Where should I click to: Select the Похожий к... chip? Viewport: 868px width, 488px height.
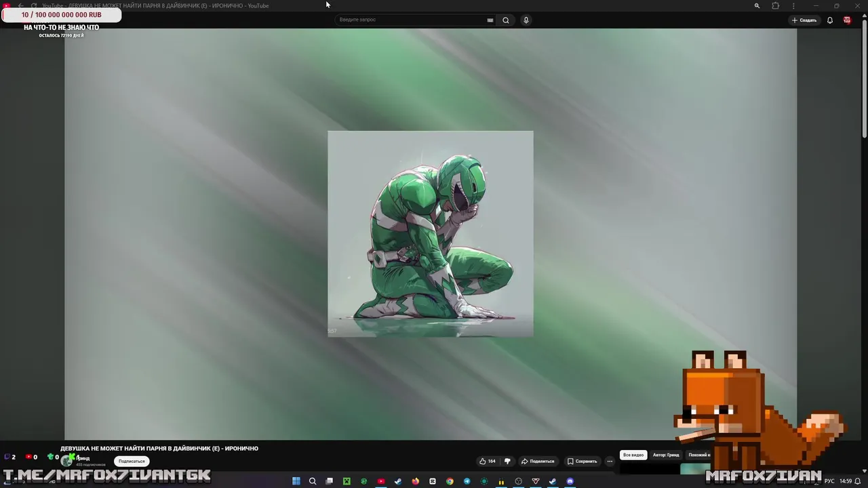tap(698, 455)
